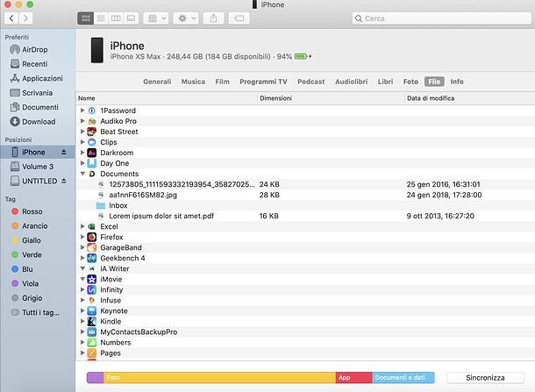This screenshot has height=392, width=535.
Task: Select the Infinity app icon
Action: pos(92,289)
